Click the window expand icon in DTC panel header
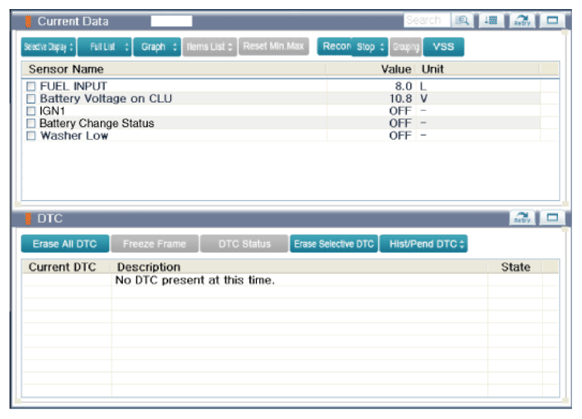This screenshot has width=582, height=419. pyautogui.click(x=552, y=218)
